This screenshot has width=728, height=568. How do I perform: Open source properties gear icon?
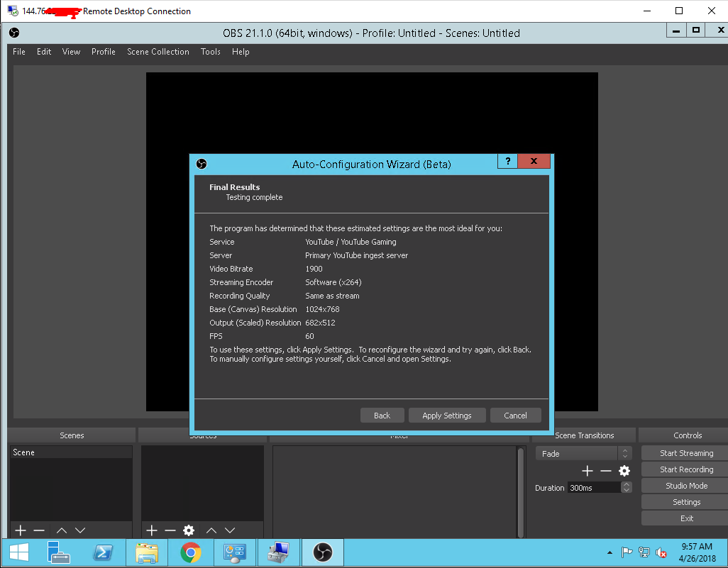(189, 530)
